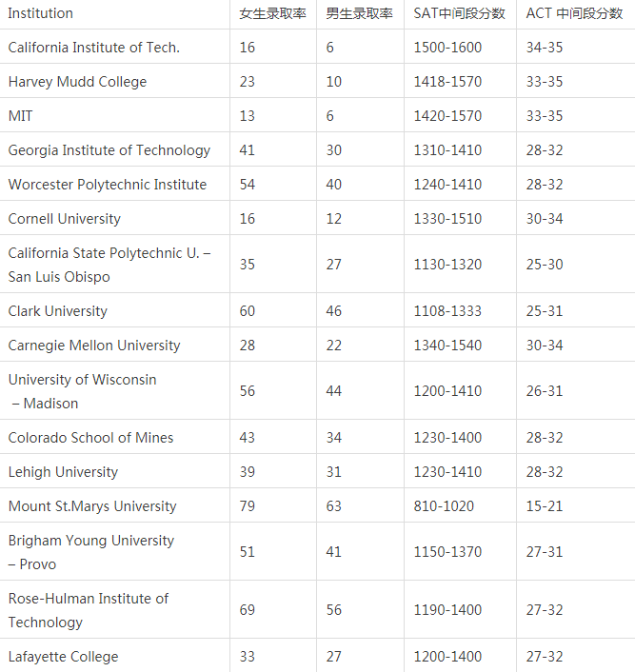Screen dimensions: 635x672
Task: Select the ACT range 15-21 cell
Action: point(545,506)
